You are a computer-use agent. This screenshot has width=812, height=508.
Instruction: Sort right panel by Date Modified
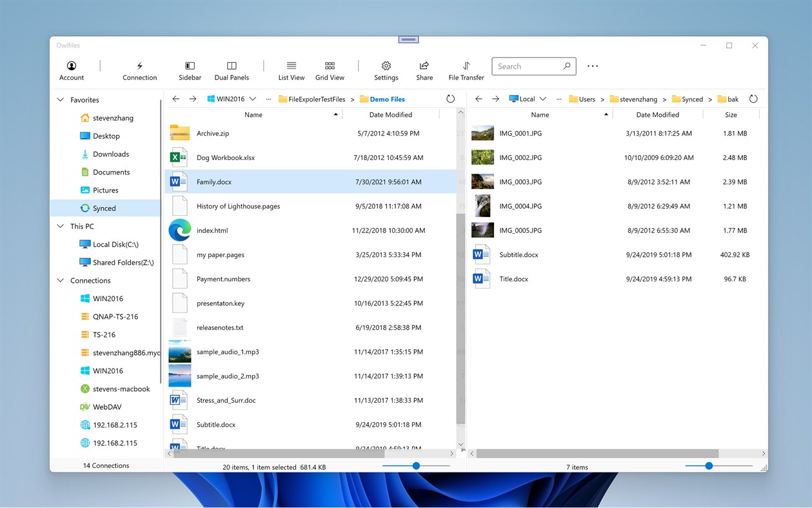click(657, 114)
